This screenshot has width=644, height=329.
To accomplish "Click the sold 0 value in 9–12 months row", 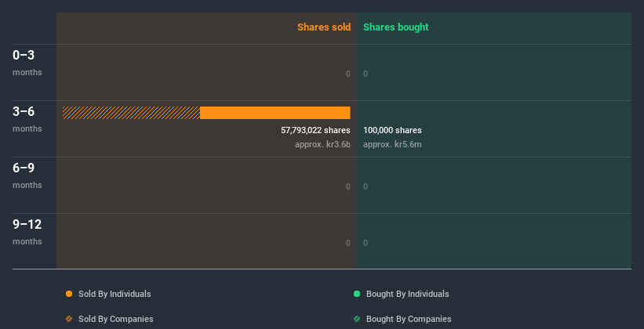I will (348, 243).
